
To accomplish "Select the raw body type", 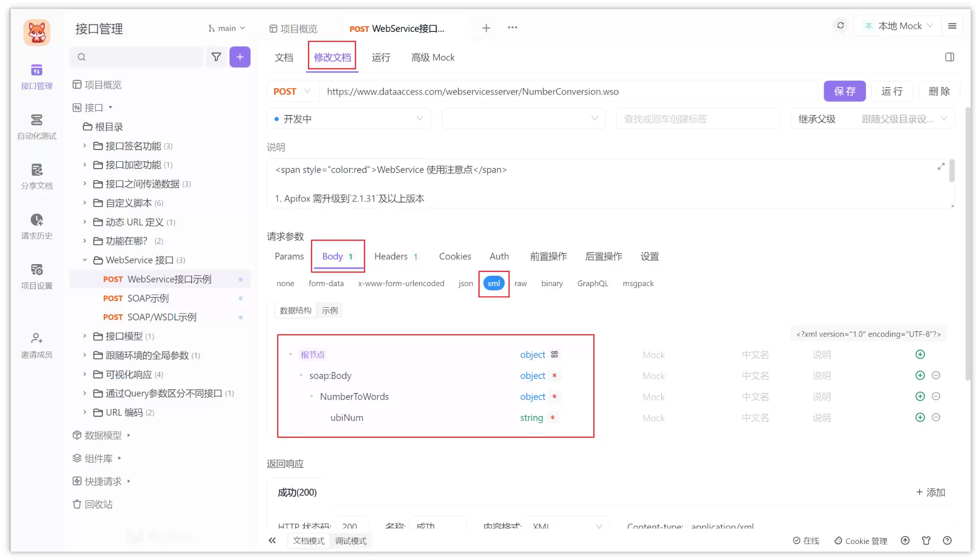I will tap(521, 283).
